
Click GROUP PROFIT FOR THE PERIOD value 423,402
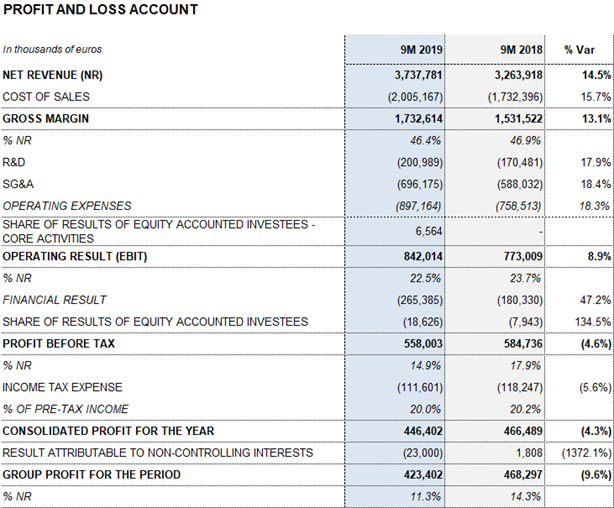(423, 475)
